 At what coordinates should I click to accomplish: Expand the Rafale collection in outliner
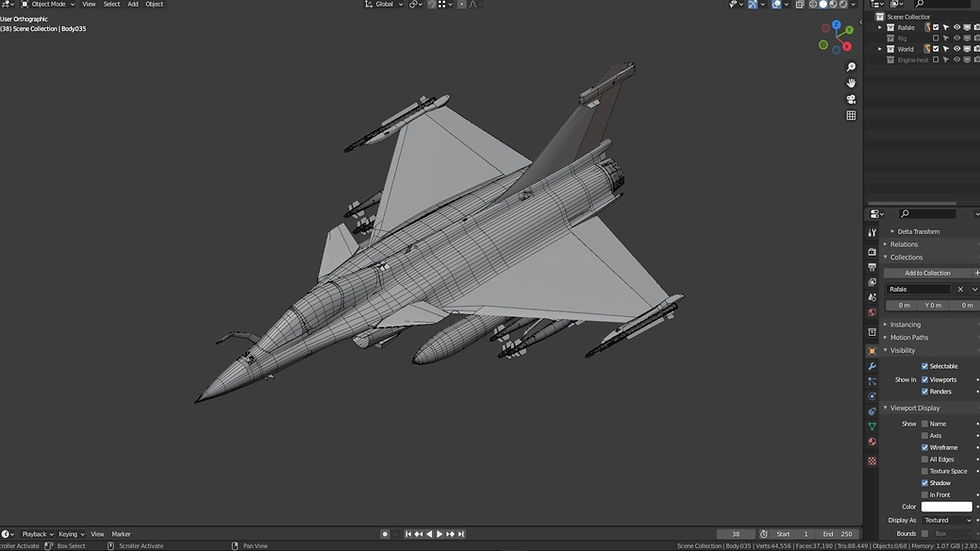tap(880, 27)
